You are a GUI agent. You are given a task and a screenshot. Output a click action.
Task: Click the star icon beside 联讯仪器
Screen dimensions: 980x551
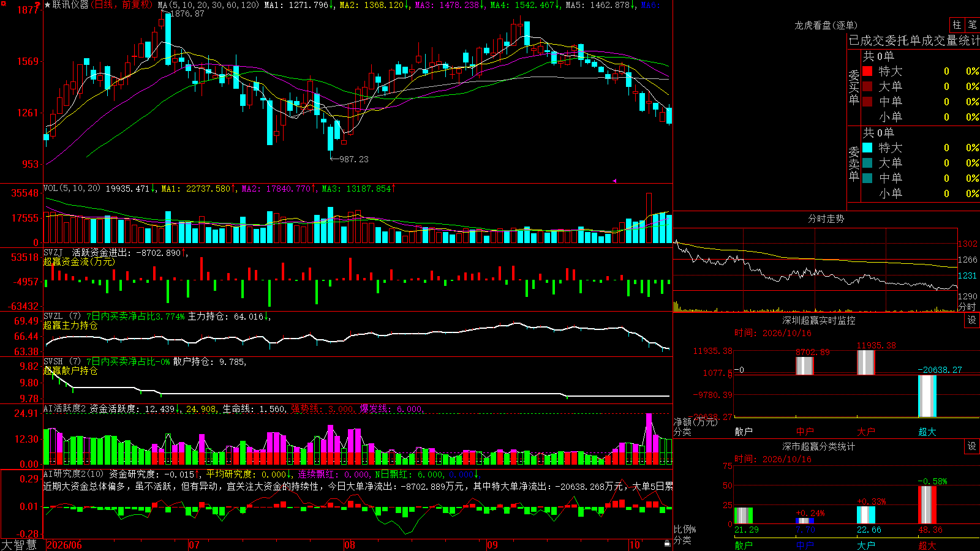pyautogui.click(x=47, y=5)
